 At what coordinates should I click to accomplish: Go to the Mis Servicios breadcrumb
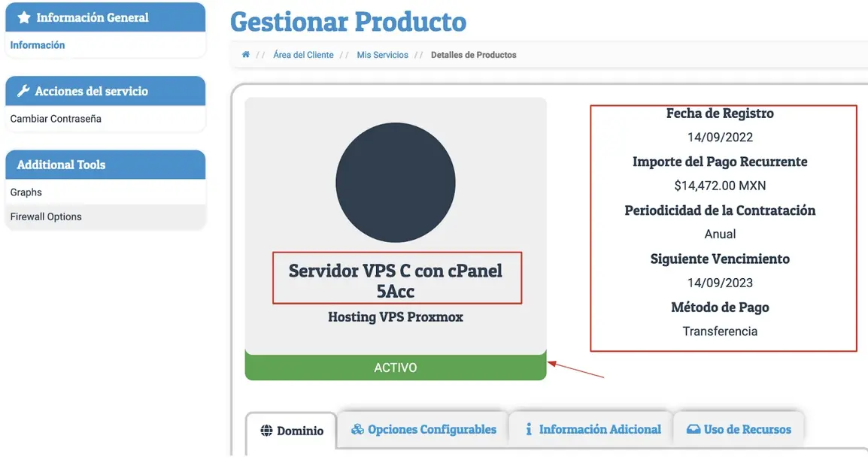tap(383, 55)
